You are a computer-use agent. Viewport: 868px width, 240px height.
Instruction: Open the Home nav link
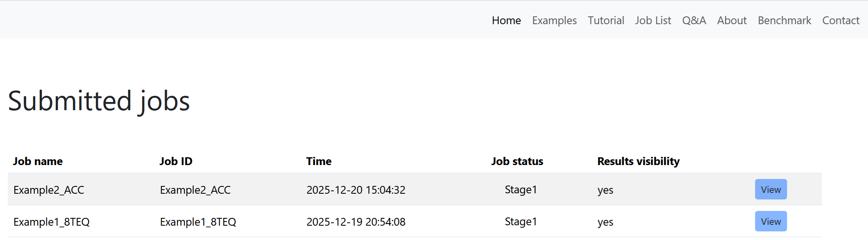506,20
